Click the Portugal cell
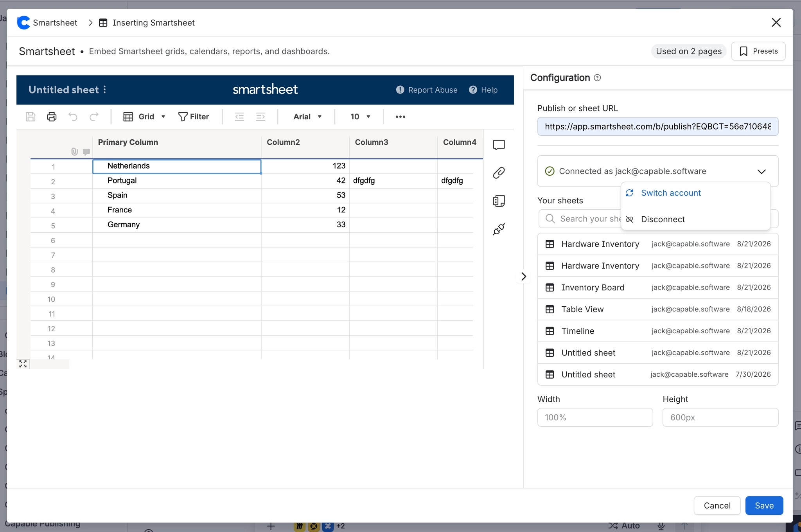The height and width of the screenshot is (532, 801). [177, 181]
